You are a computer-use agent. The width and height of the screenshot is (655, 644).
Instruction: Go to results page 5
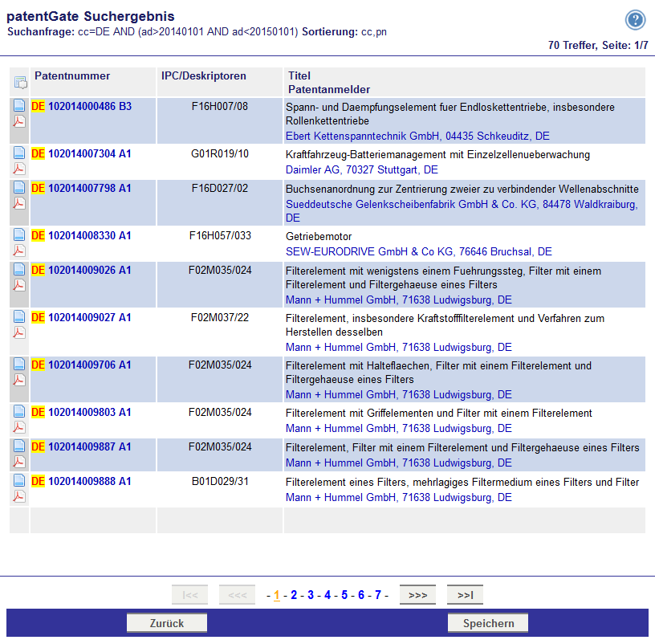(344, 595)
